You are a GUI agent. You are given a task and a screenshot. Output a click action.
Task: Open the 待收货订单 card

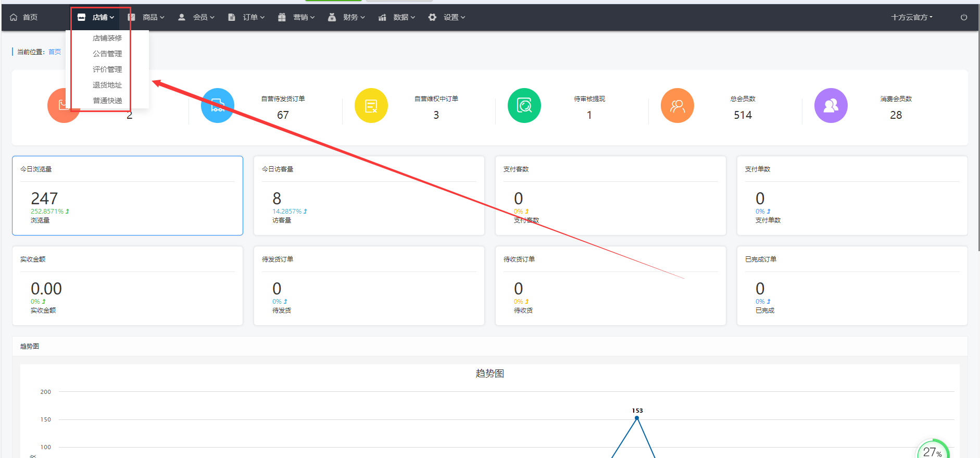[x=611, y=286]
